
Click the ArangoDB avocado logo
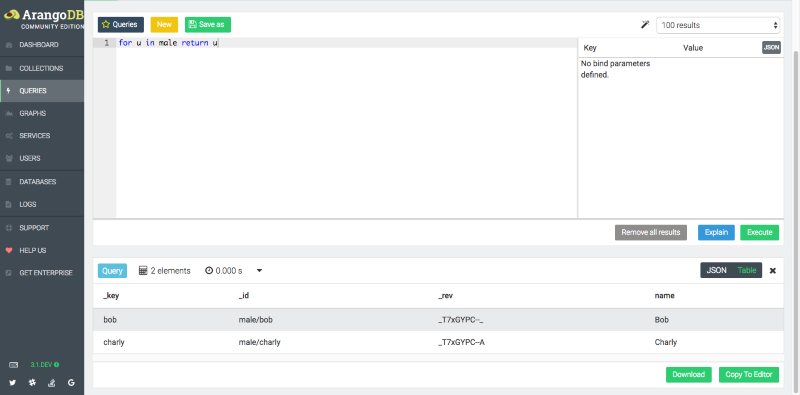(11, 15)
